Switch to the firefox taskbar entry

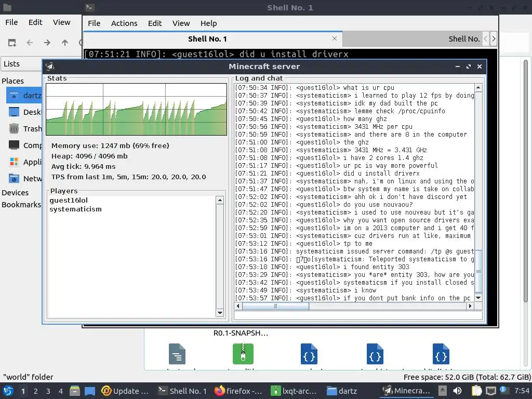tap(238, 391)
